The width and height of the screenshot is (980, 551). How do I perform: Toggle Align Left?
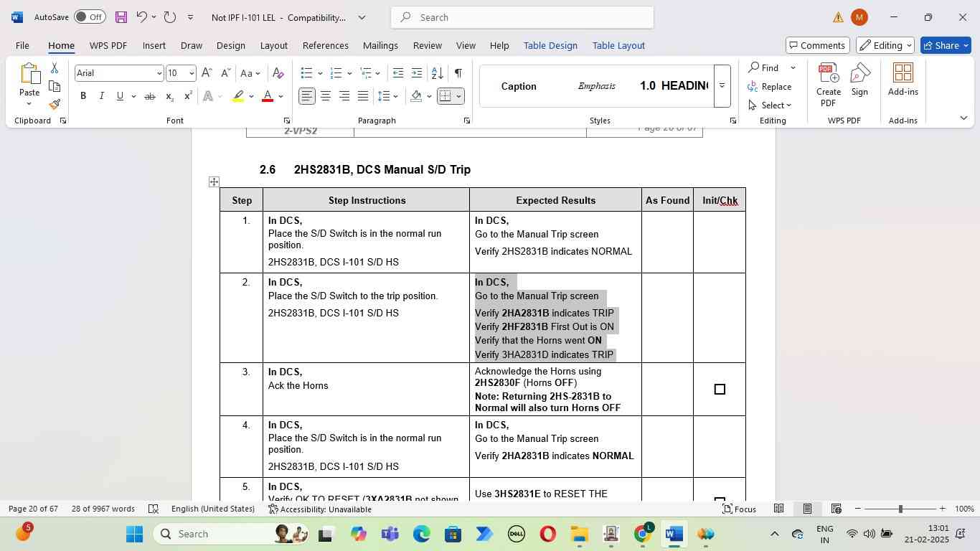coord(307,96)
